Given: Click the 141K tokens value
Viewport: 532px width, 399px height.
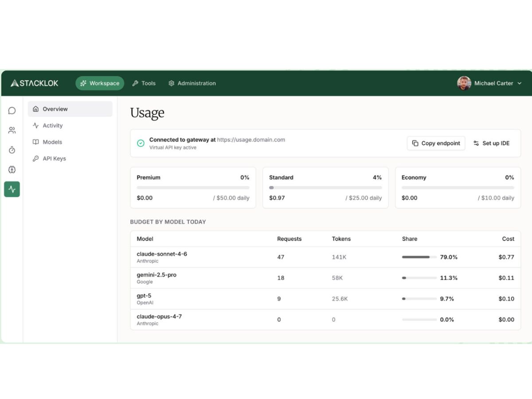Looking at the screenshot, I should (339, 257).
